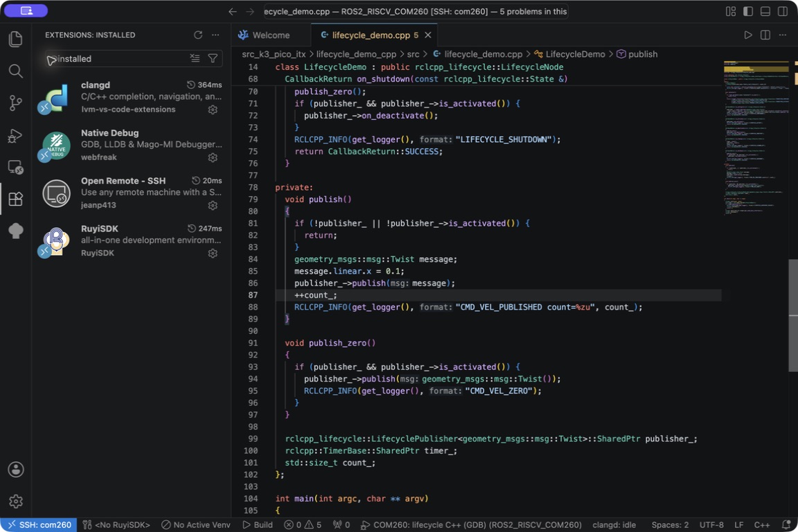Go back in navigation history
Image resolution: width=798 pixels, height=532 pixels.
point(233,11)
